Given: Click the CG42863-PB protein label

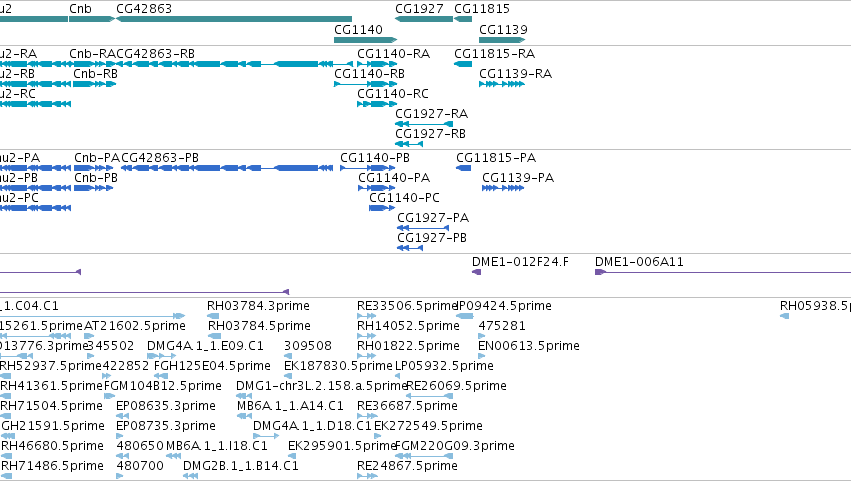Looking at the screenshot, I should click(160, 158).
